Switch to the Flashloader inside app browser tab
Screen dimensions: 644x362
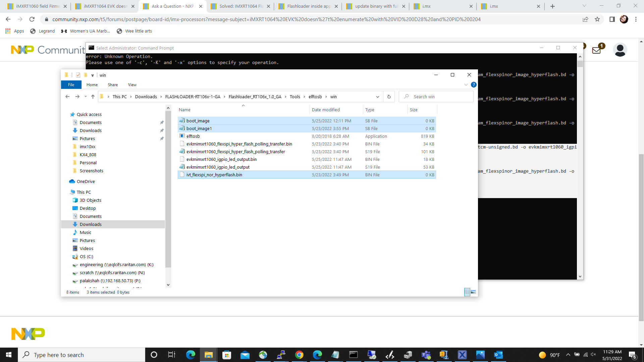306,6
